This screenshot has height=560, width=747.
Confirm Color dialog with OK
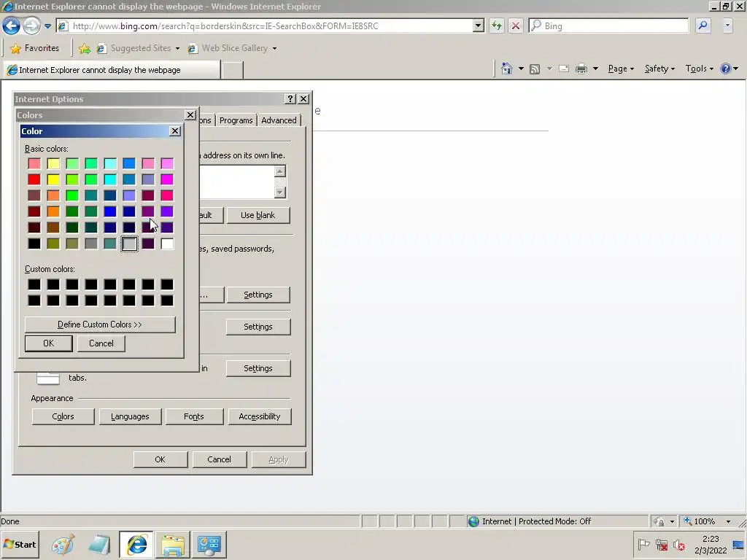[49, 343]
